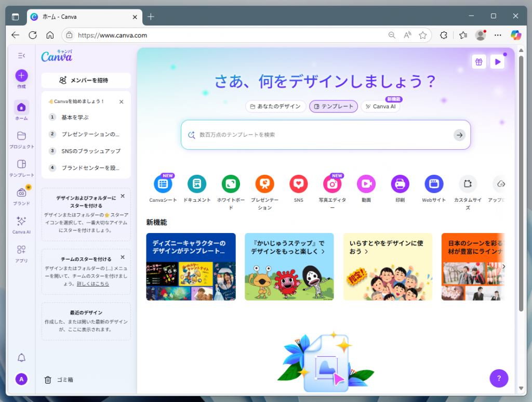The width and height of the screenshot is (532, 402).
Task: Open the SNS design icon
Action: (x=298, y=184)
